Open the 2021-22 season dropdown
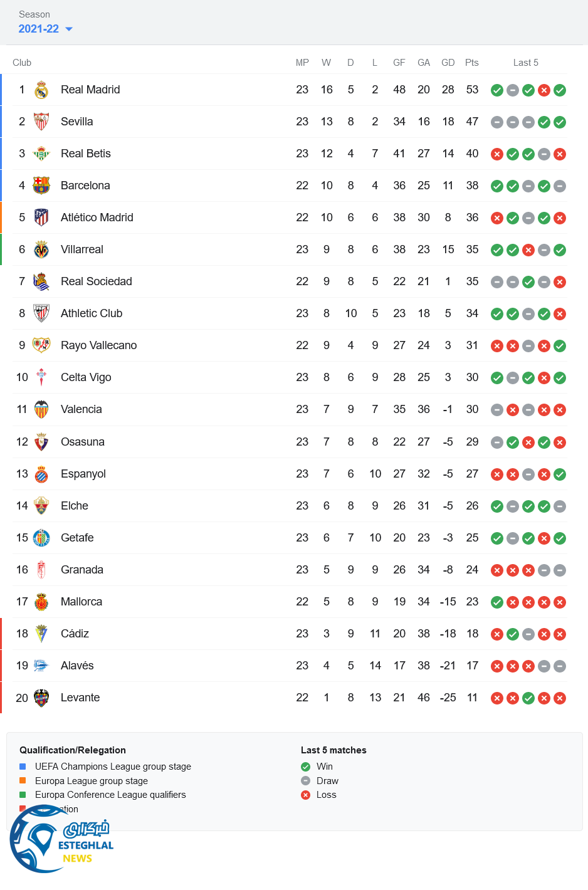588x890 pixels. tap(45, 29)
